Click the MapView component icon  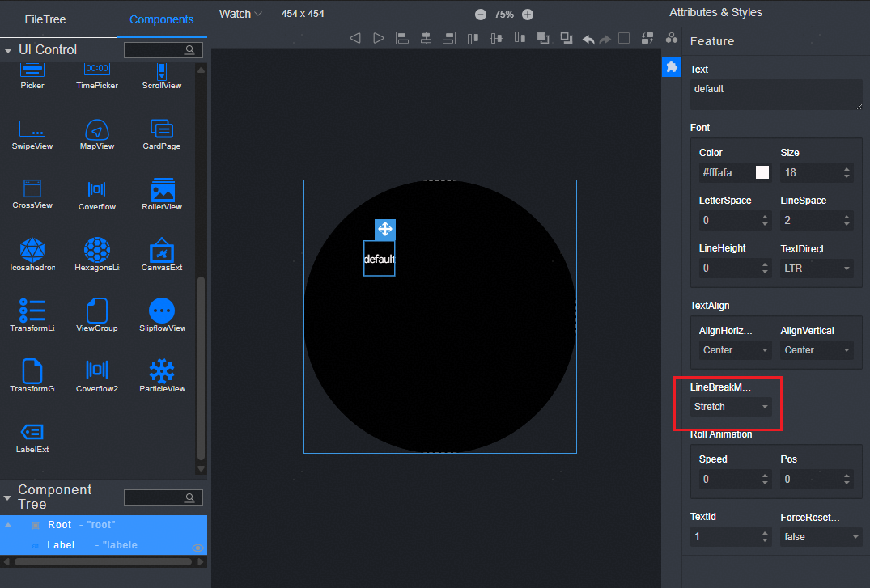[x=96, y=129]
